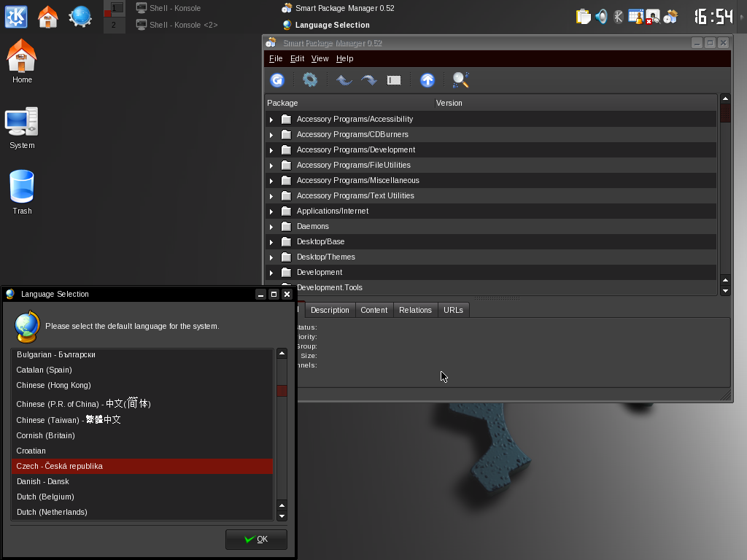Click the language list scrollbar red thumb
747x560 pixels.
(x=282, y=391)
